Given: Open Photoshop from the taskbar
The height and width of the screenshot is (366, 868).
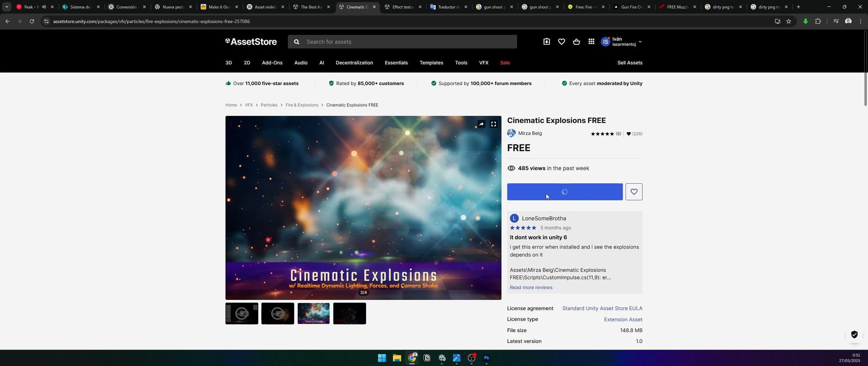Looking at the screenshot, I should (x=486, y=358).
